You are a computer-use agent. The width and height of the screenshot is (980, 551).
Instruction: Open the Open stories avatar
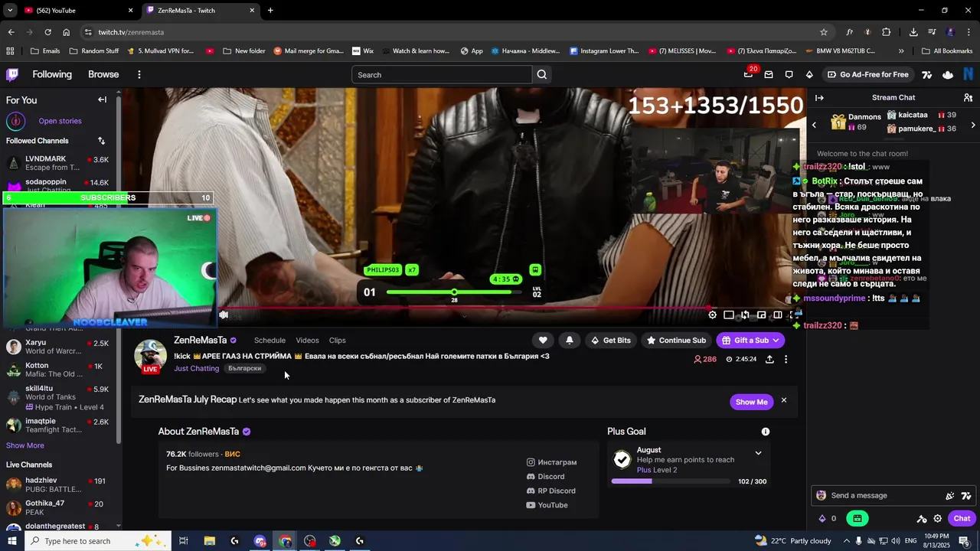click(15, 121)
